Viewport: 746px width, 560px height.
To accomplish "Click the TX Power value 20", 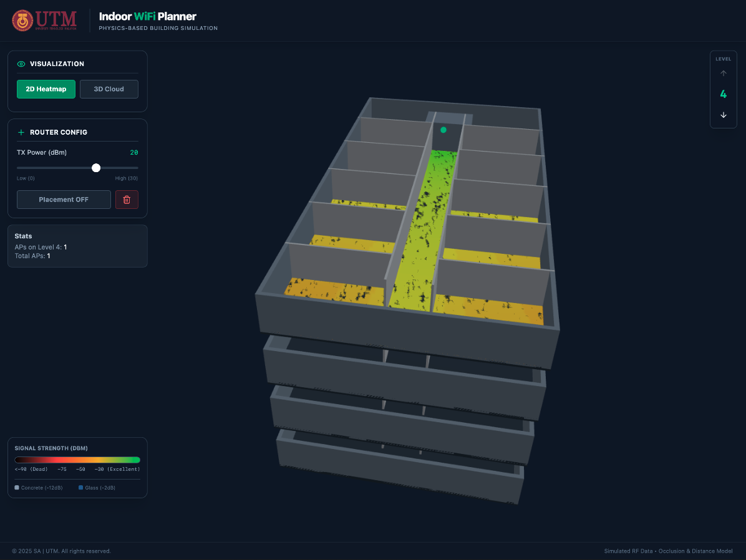I will click(x=134, y=153).
